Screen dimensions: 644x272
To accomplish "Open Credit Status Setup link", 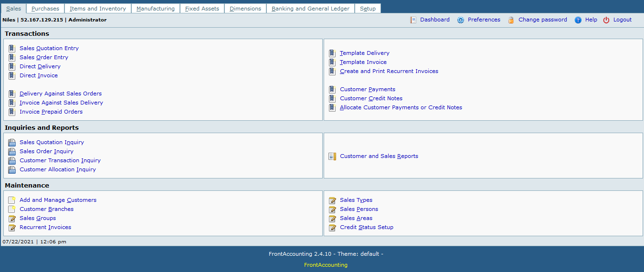I will (367, 227).
